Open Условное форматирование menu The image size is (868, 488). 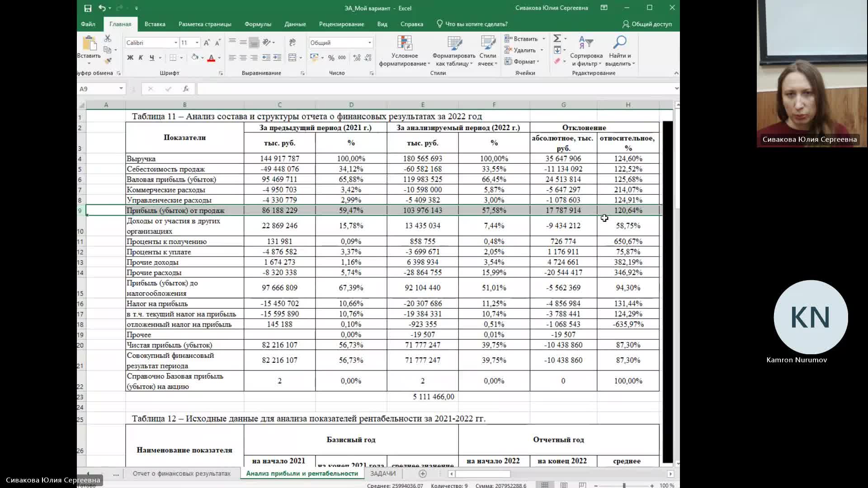405,51
